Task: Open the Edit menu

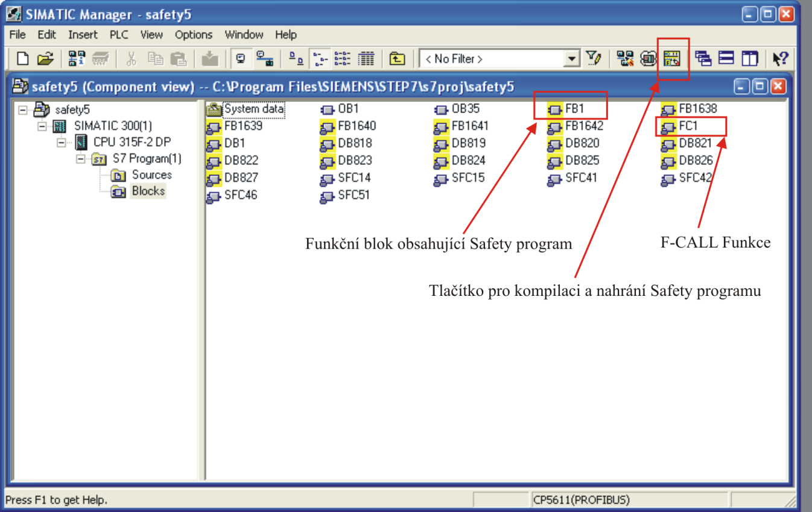Action: [x=46, y=34]
